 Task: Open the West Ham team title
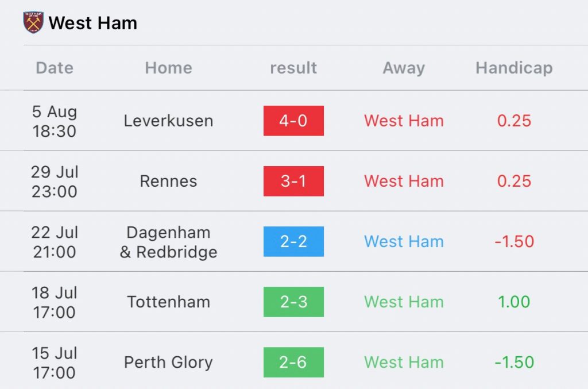pos(92,23)
